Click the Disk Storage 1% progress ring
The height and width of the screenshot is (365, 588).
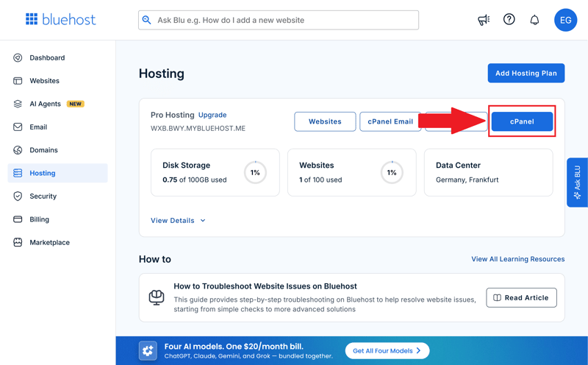255,172
